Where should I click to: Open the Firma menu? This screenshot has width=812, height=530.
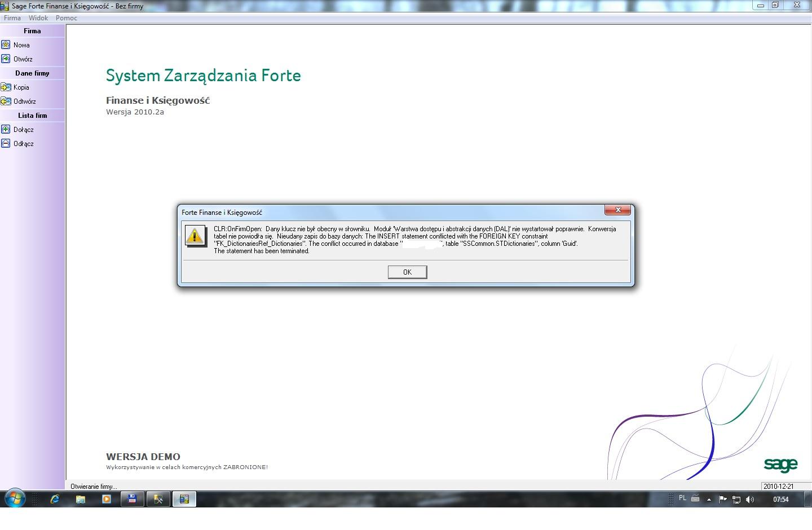click(12, 18)
